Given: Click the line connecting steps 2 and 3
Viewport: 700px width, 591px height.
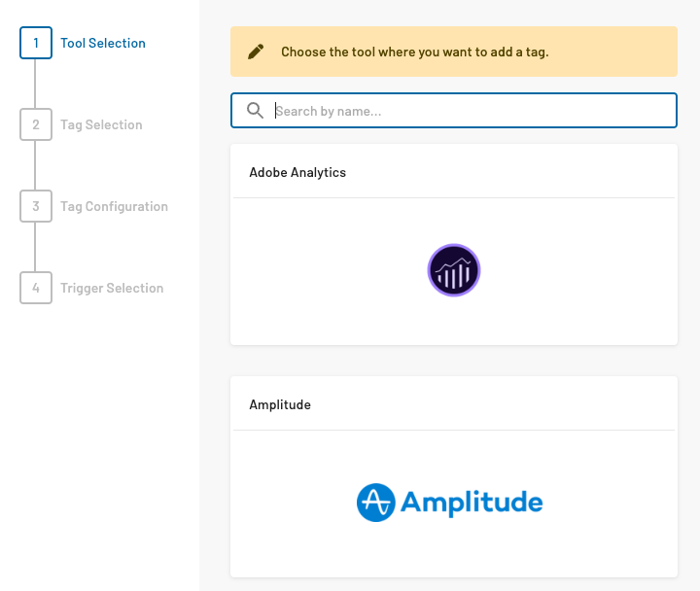Looking at the screenshot, I should point(36,165).
